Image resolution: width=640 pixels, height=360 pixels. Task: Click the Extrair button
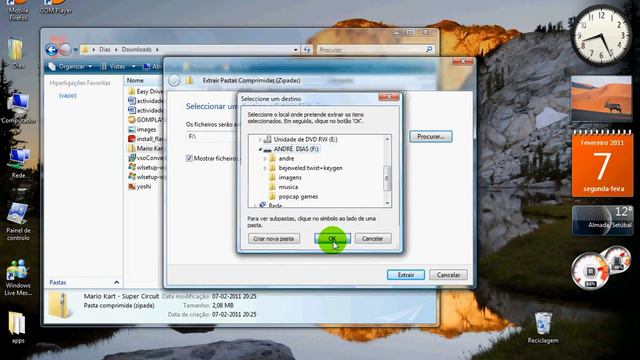click(x=406, y=275)
